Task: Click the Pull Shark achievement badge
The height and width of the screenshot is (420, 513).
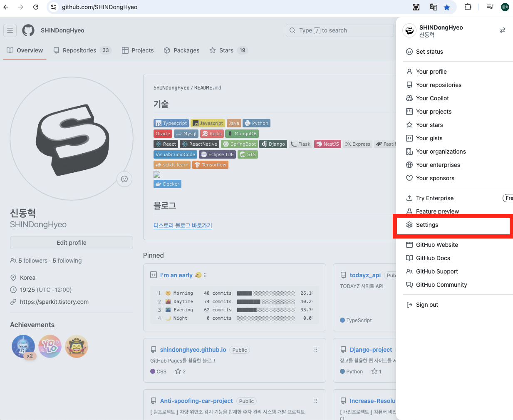Action: pos(23,346)
